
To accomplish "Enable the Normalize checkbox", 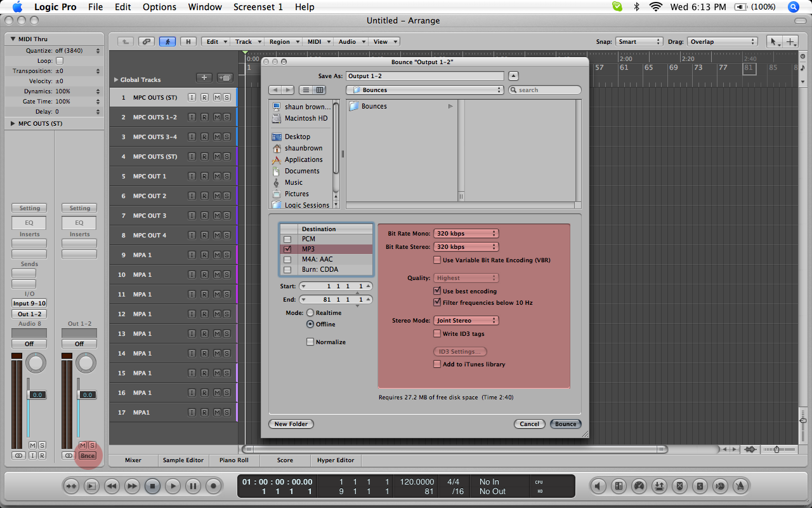I will [x=310, y=342].
